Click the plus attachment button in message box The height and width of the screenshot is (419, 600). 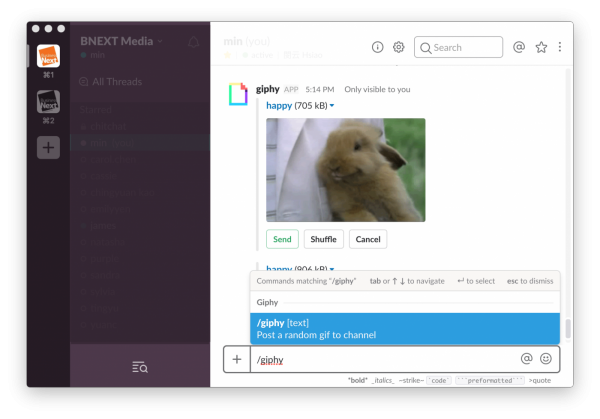(x=237, y=359)
